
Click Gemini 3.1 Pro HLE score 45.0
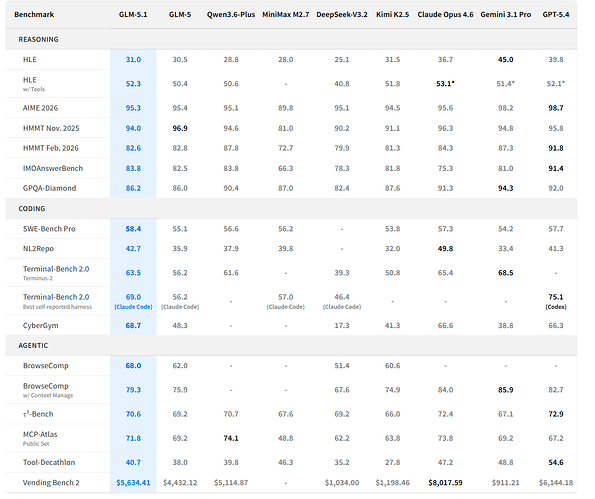pyautogui.click(x=505, y=60)
